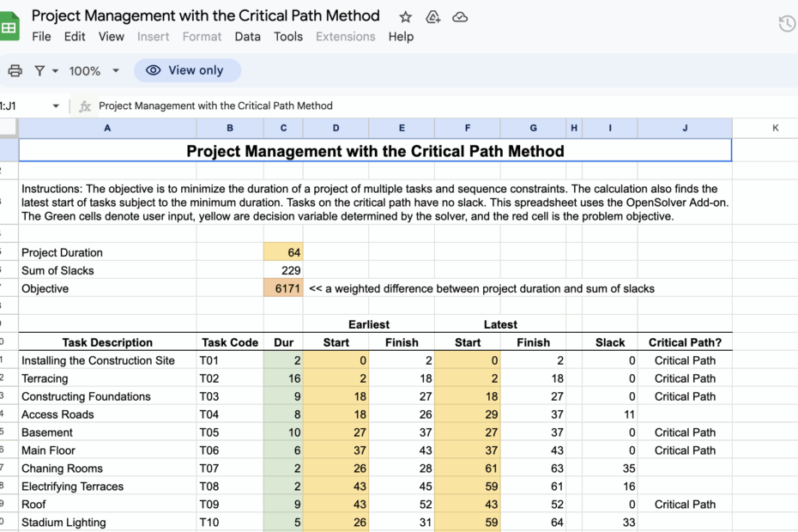Expand the name box range dropdown
This screenshot has width=798, height=532.
55,106
